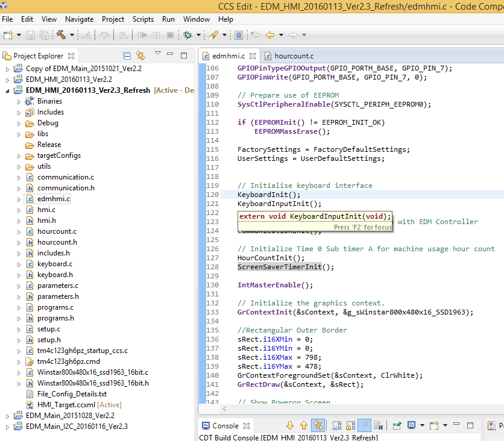The image size is (504, 441).
Task: Switch to the hourcount.c editor tab
Action: [293, 56]
